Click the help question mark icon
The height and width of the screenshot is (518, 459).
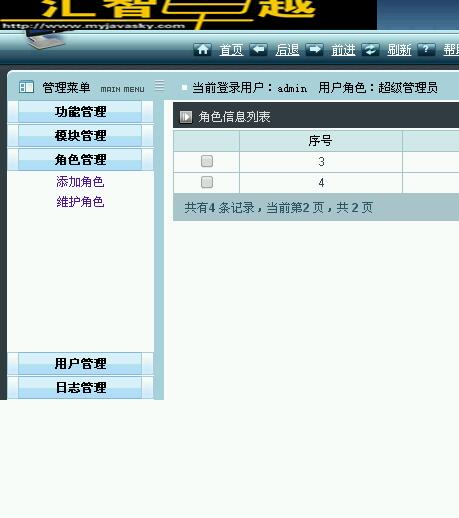426,50
